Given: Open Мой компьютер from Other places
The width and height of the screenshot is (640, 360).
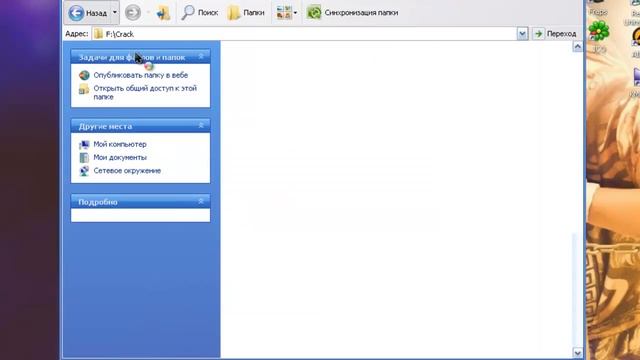Looking at the screenshot, I should [120, 144].
